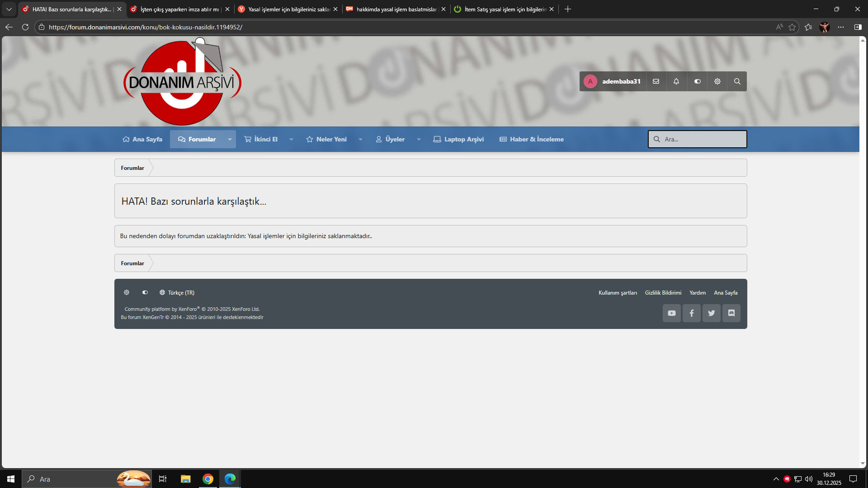This screenshot has width=868, height=488.
Task: Expand the Forumlar dropdown arrow
Action: (x=230, y=139)
